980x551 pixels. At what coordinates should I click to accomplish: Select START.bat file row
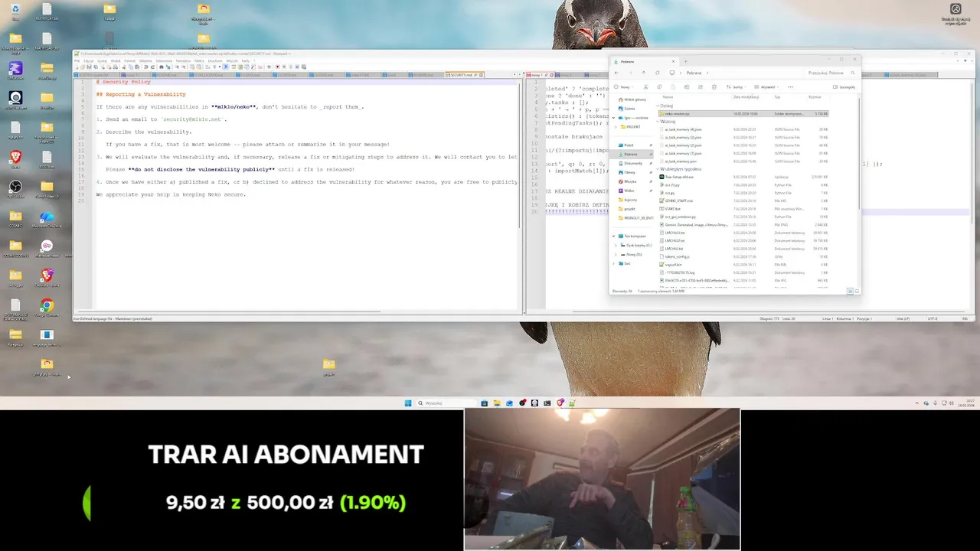point(743,208)
